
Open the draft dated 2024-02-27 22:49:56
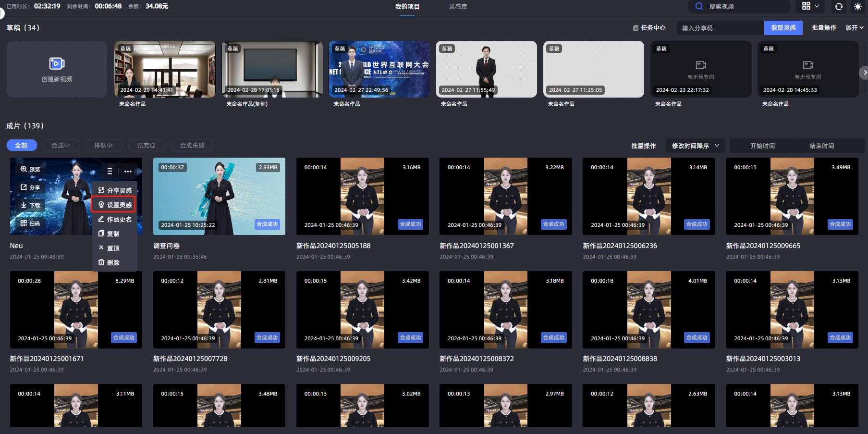(x=379, y=69)
